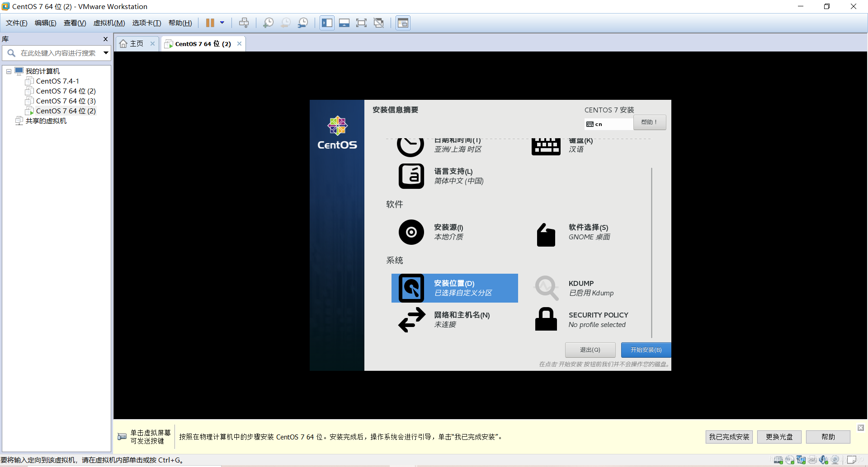Image resolution: width=868 pixels, height=467 pixels.
Task: Open the library search dropdown arrow
Action: pos(106,53)
